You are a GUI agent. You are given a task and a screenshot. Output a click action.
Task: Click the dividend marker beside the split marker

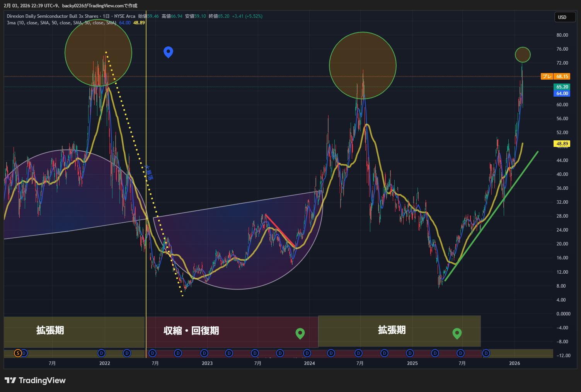(24, 353)
